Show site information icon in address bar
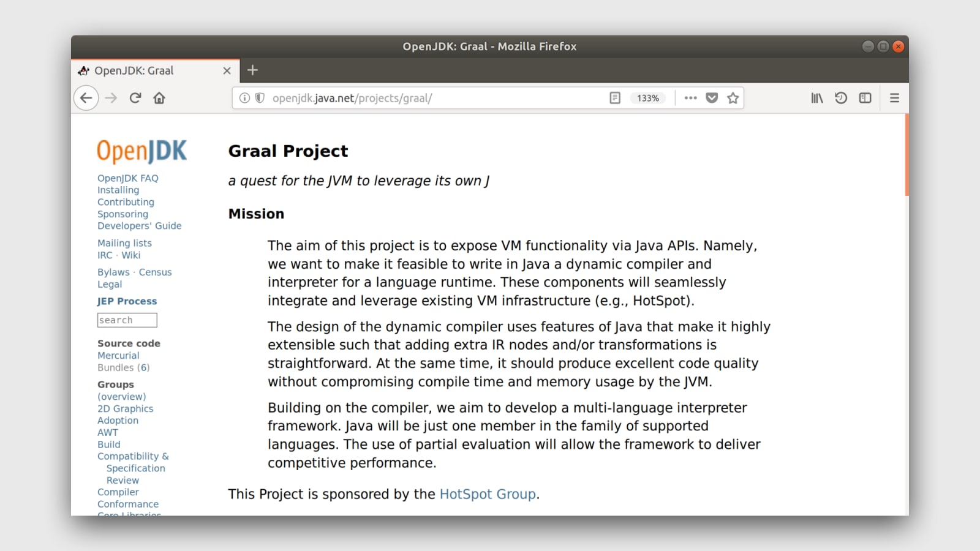980x551 pixels. (244, 98)
